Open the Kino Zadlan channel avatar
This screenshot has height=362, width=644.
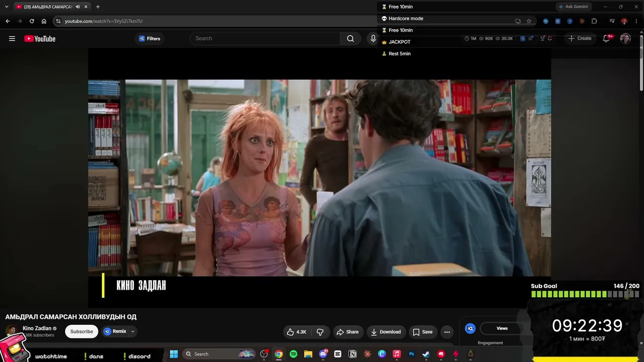pos(11,331)
